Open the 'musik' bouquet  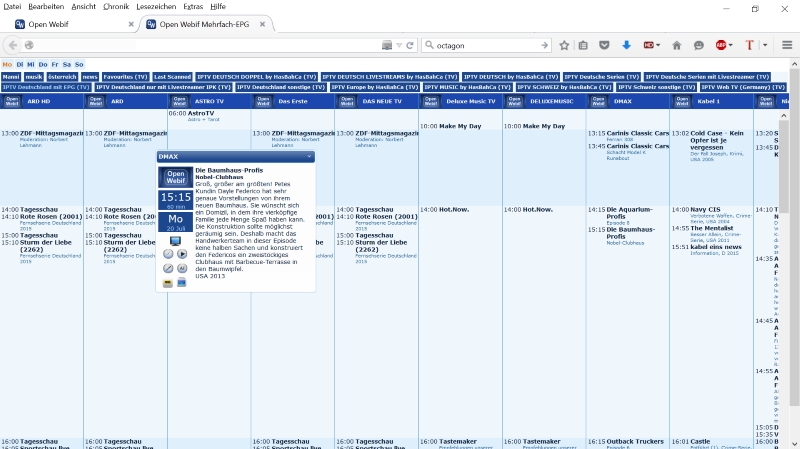click(x=34, y=77)
